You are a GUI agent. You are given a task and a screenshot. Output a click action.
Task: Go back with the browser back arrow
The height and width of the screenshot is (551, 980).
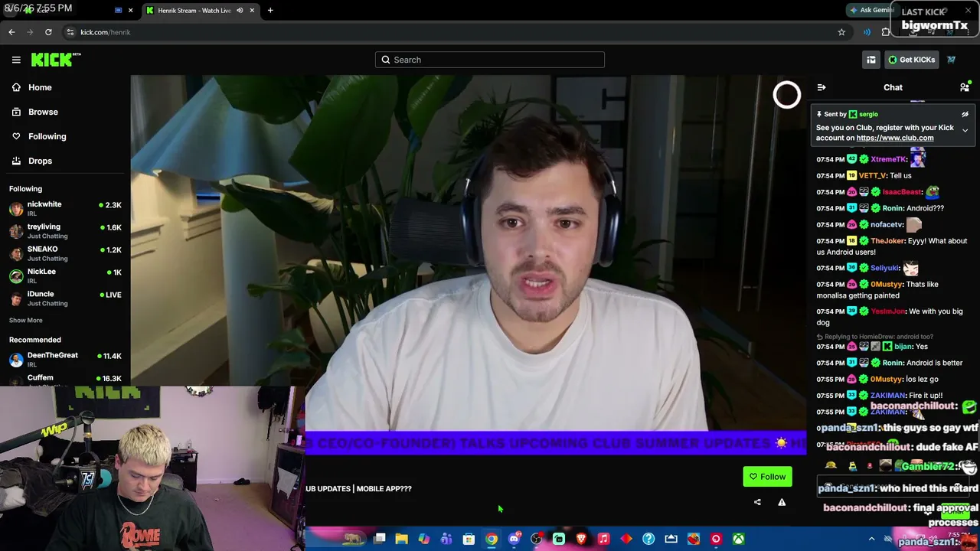(11, 32)
